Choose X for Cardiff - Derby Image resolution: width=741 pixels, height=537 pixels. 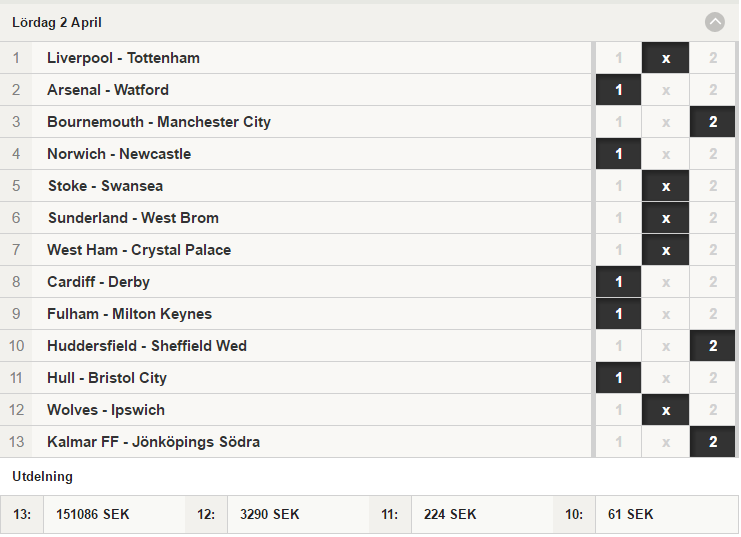[x=665, y=282]
